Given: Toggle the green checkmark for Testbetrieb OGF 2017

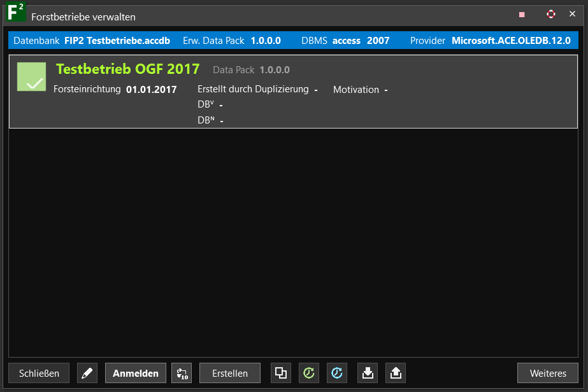Looking at the screenshot, I should [x=31, y=76].
